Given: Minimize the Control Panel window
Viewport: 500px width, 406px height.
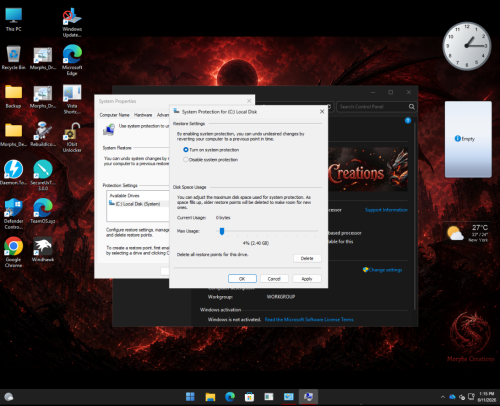Looking at the screenshot, I should [373, 92].
